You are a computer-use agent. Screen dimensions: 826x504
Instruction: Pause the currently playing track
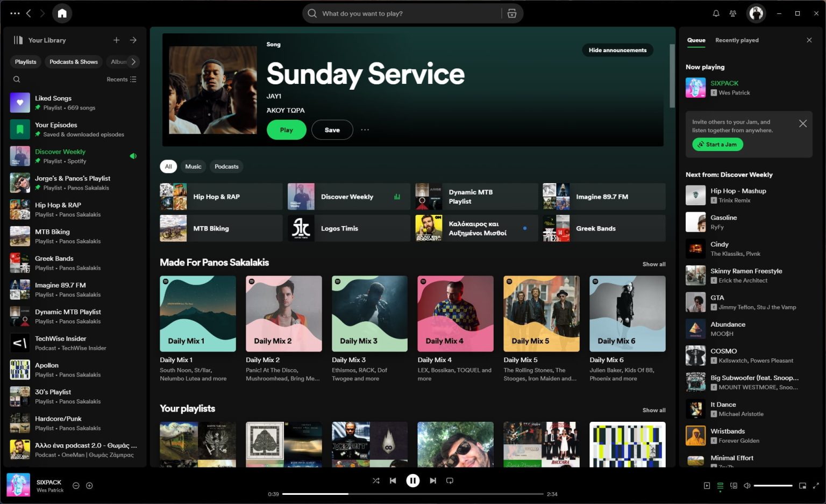(x=413, y=480)
